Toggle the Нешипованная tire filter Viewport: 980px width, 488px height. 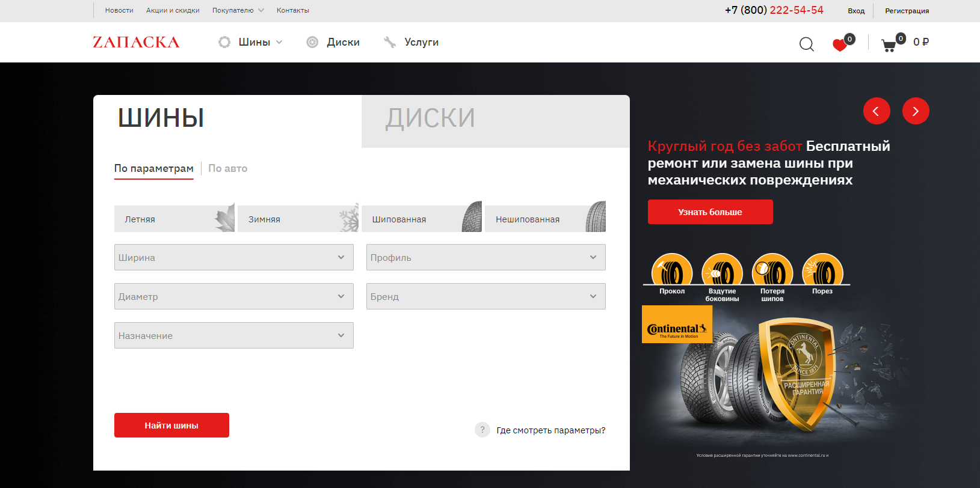click(545, 219)
